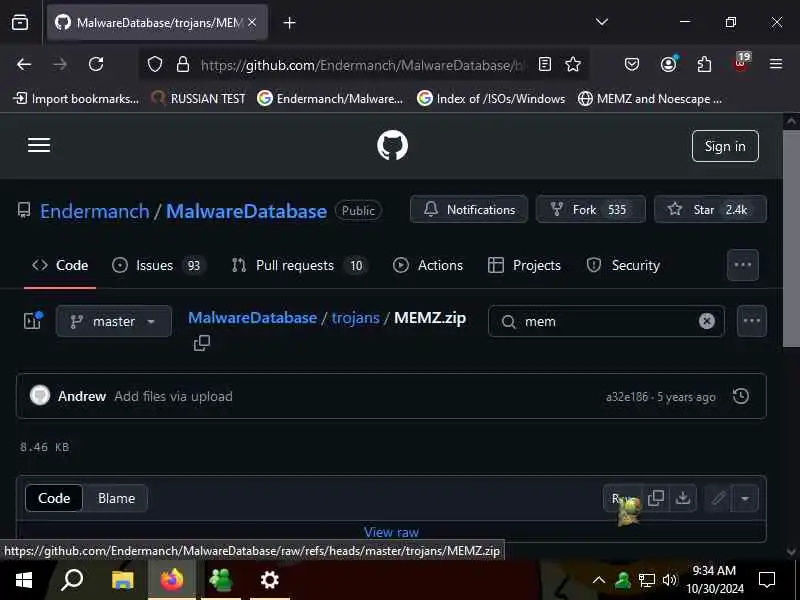Go to GitHub homepage logo
Image resolution: width=800 pixels, height=600 pixels.
(x=392, y=145)
